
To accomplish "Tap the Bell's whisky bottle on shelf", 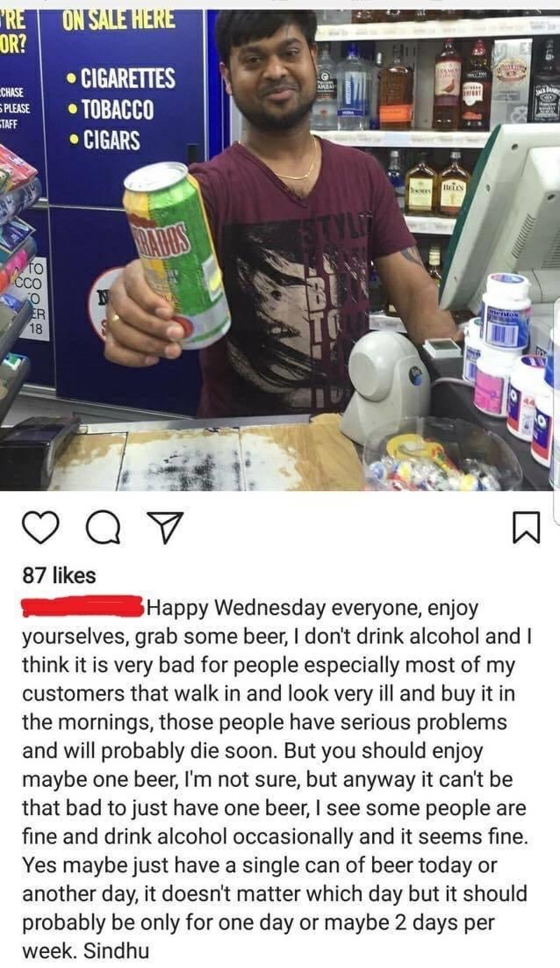I will 455,185.
